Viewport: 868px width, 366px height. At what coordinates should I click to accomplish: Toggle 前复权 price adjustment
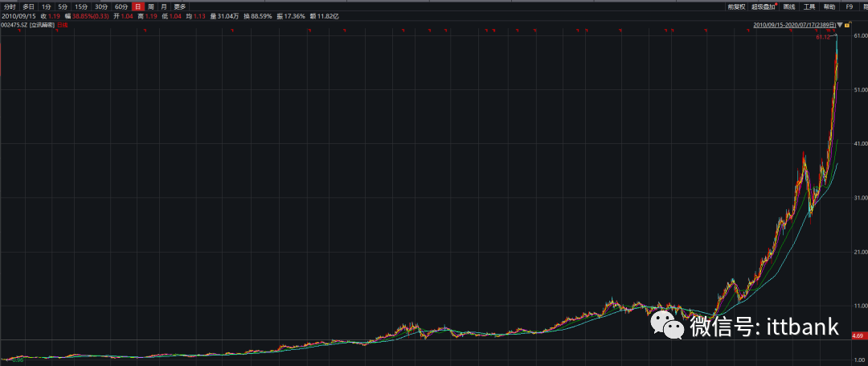[737, 6]
